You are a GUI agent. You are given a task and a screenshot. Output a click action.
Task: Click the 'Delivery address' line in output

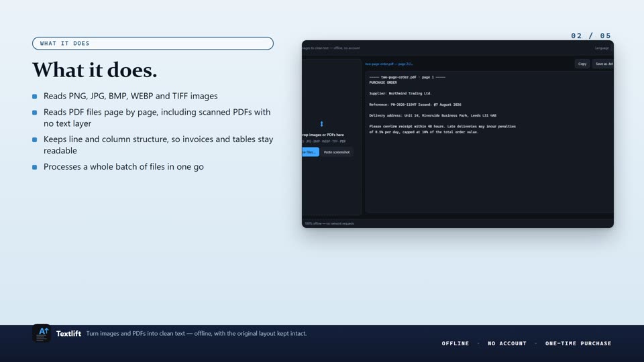click(x=433, y=115)
